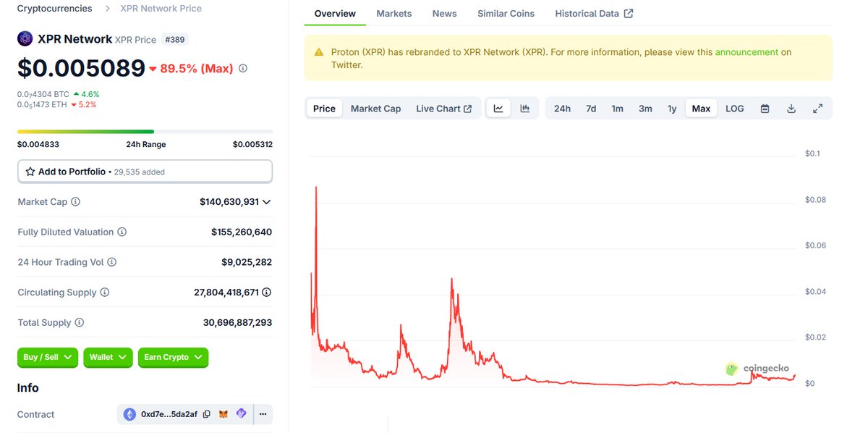Open Live Chart view
This screenshot has height=433, width=868.
443,109
